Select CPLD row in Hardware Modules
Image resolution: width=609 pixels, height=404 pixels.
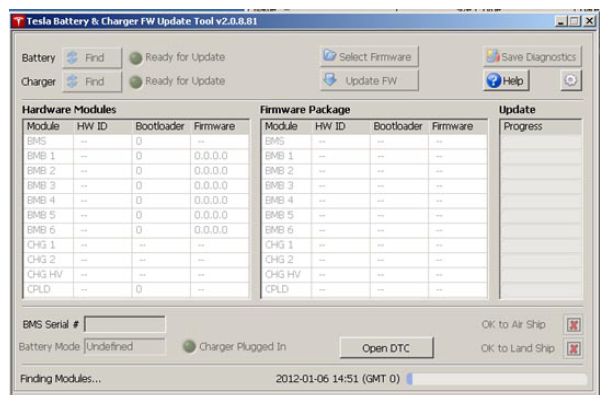[136, 289]
